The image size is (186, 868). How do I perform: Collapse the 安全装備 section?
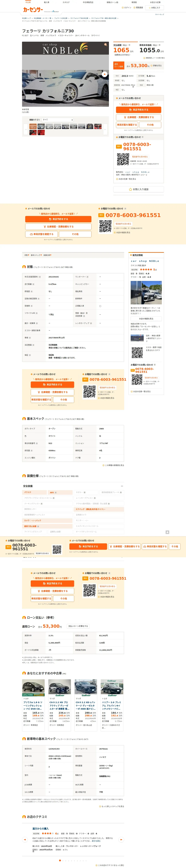(122, 486)
